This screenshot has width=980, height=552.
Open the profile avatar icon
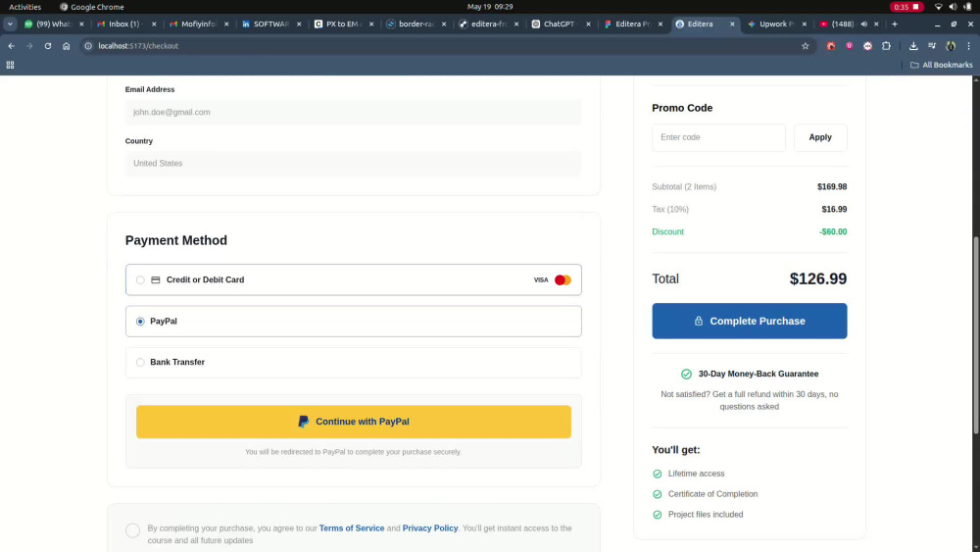[x=951, y=46]
